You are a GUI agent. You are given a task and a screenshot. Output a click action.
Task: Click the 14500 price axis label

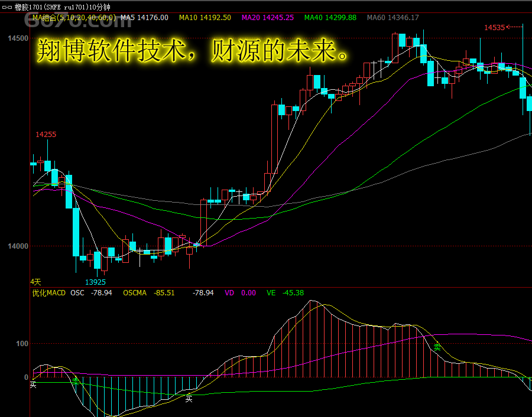point(18,38)
